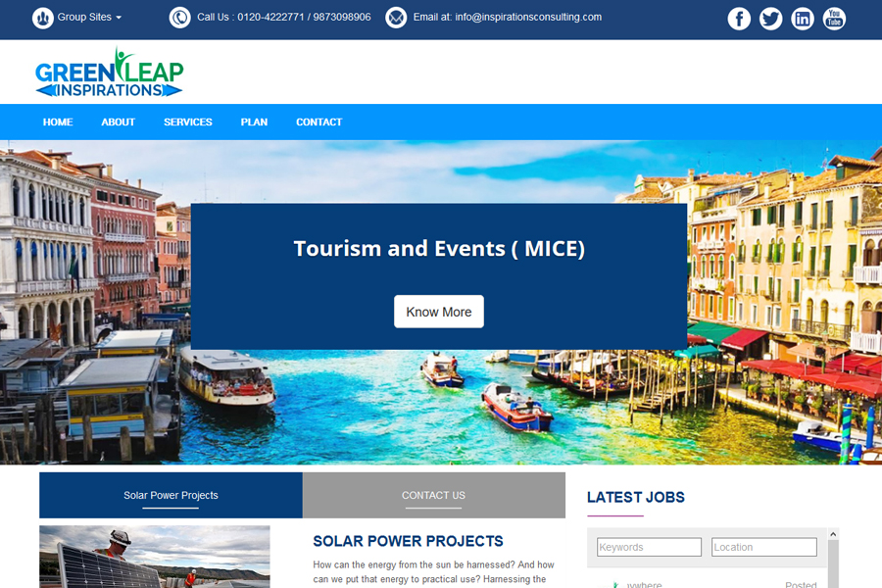The height and width of the screenshot is (588, 882).
Task: Click the email envelope icon
Action: click(x=396, y=18)
